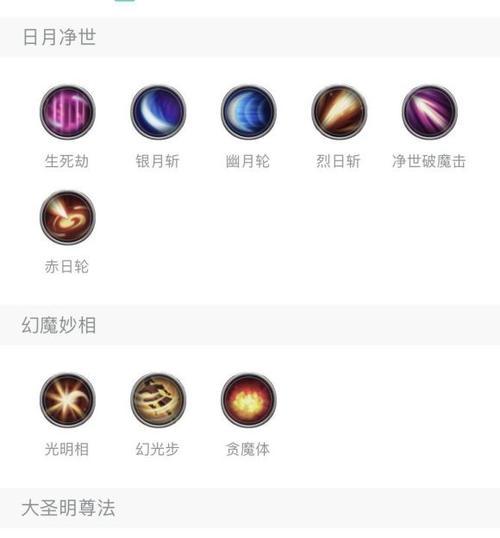
Task: Select the green tab indicator at top
Action: (x=125, y=1)
